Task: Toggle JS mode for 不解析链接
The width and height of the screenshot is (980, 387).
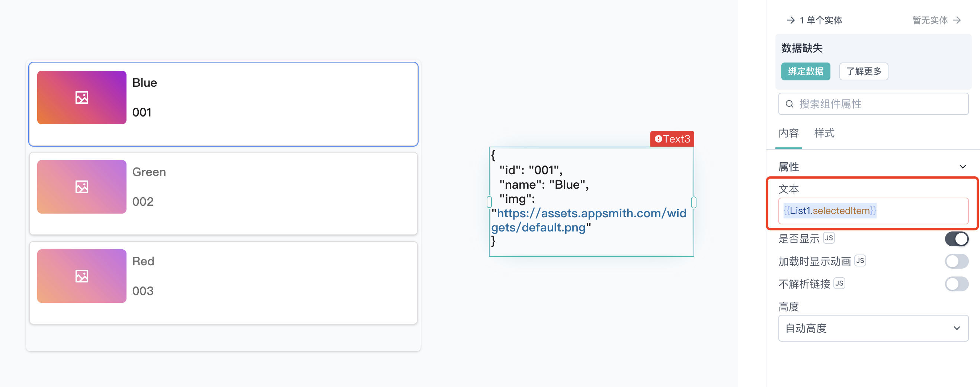Action: pos(839,284)
